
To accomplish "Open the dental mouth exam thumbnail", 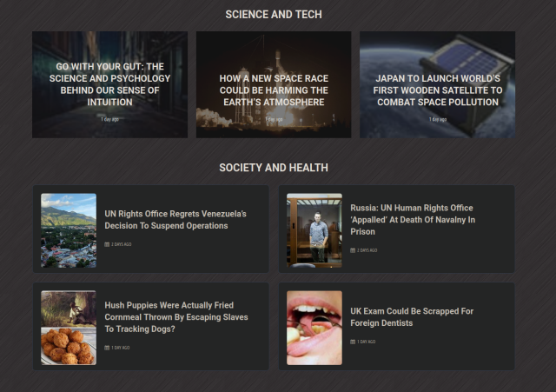I will coord(314,328).
